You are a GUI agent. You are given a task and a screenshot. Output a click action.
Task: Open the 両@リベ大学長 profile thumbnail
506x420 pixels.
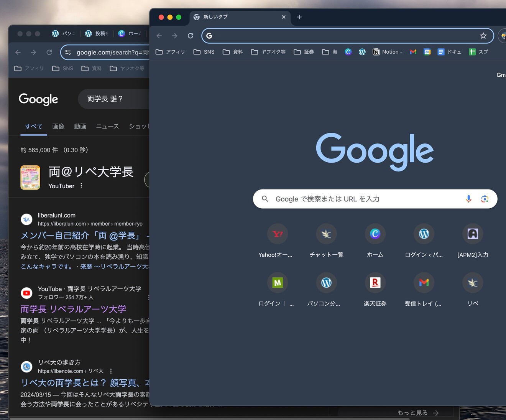coord(30,178)
